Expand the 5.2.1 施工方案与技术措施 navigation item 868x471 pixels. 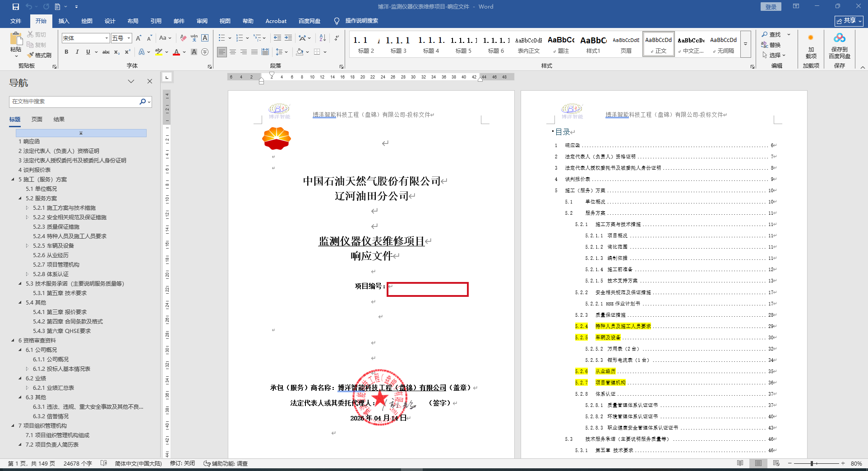[27, 208]
